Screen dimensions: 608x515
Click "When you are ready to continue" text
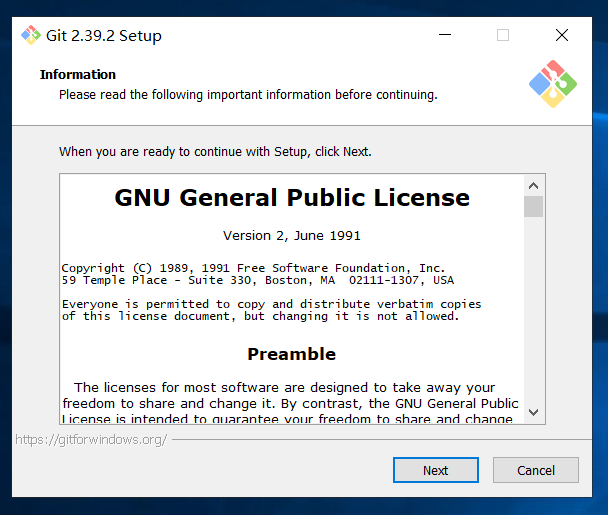[215, 152]
